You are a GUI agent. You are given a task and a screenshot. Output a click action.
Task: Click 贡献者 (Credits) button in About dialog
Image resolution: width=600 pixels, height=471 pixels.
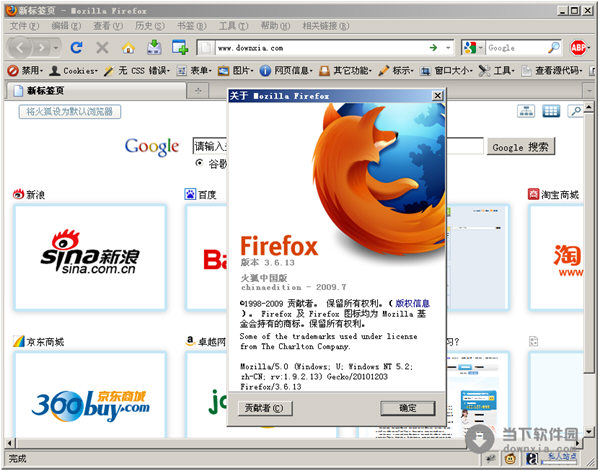(x=265, y=408)
